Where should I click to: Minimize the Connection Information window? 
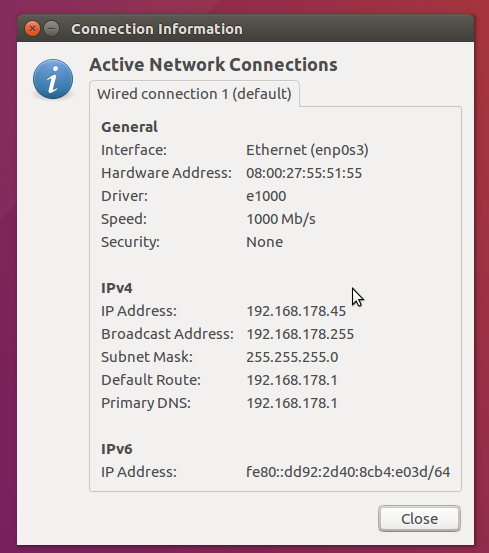click(52, 29)
